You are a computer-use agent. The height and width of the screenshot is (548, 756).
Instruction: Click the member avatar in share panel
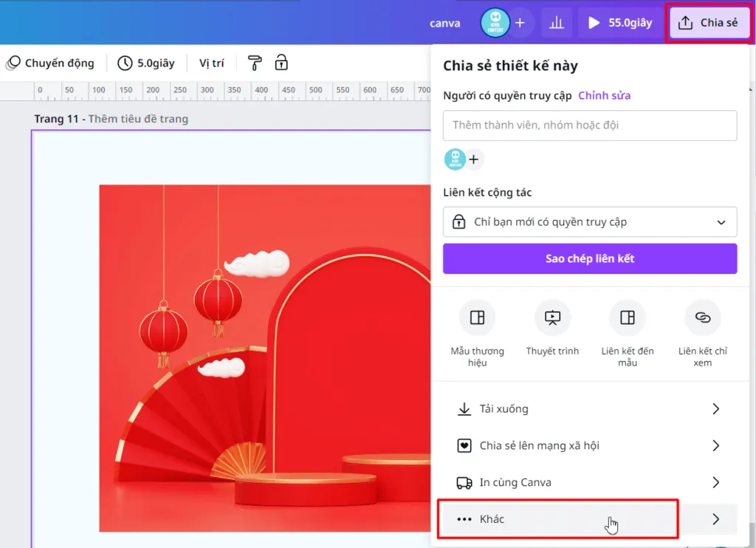(x=455, y=160)
